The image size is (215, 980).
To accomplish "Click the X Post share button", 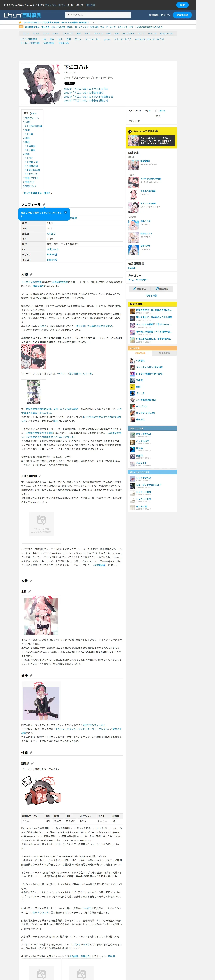I will (70, 83).
